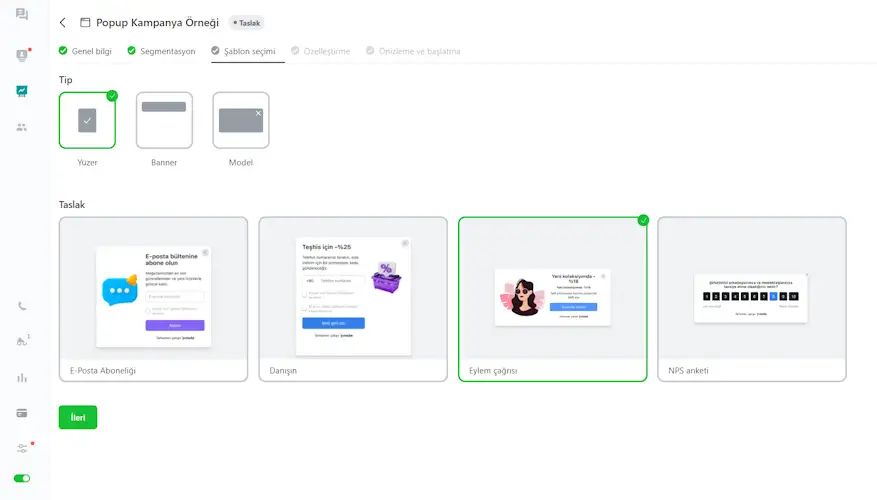The height and width of the screenshot is (500, 877).
Task: Click the Banner label text
Action: (x=164, y=162)
